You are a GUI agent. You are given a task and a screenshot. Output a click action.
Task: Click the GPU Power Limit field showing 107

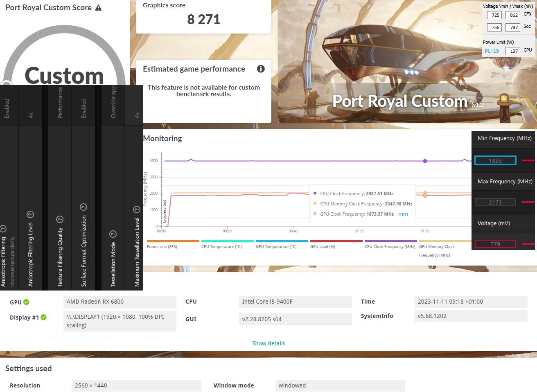coord(513,51)
